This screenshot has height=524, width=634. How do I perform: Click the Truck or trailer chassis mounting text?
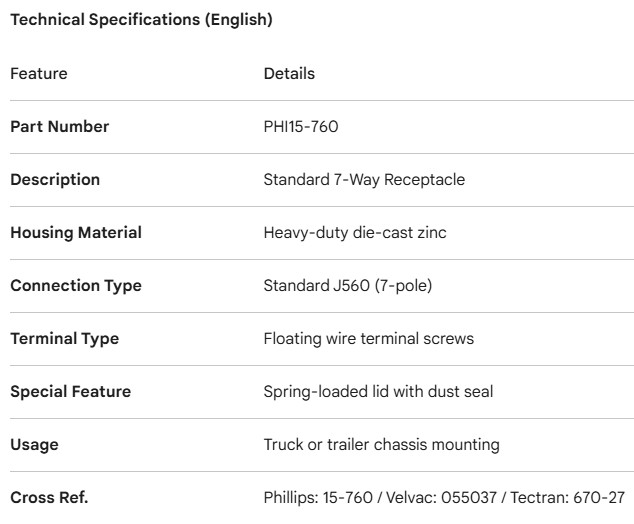(x=381, y=445)
